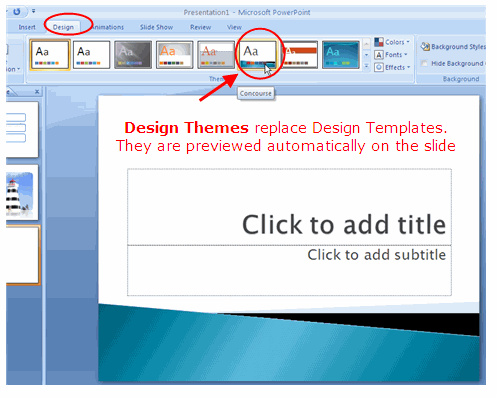
Task: Click the 'Click to add subtitle' placeholder
Action: pos(289,270)
